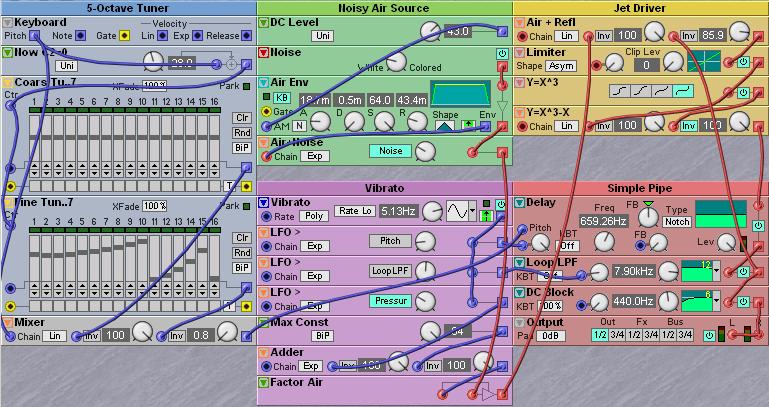Click the Air Env transfer curve display

click(x=460, y=94)
